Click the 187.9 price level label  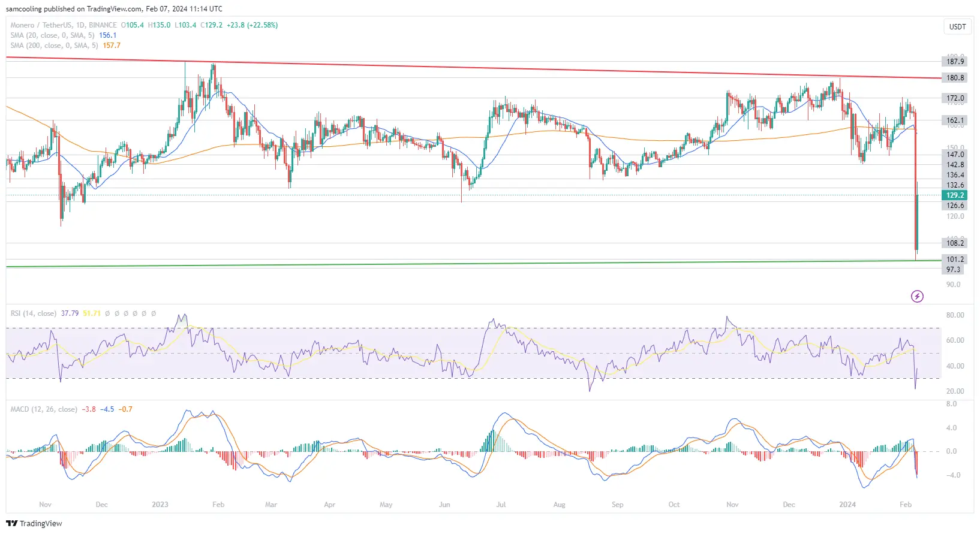point(955,62)
